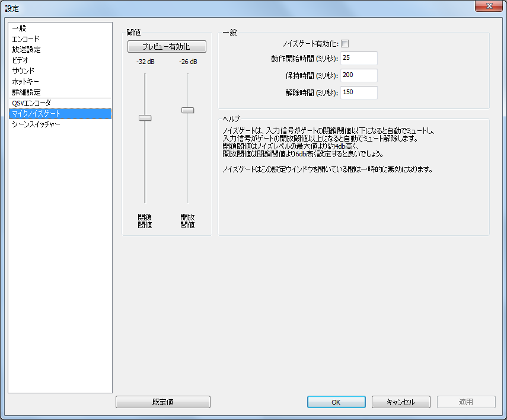Screen dimensions: 507x420
Task: Click the -32 dB value label
Action: point(145,62)
